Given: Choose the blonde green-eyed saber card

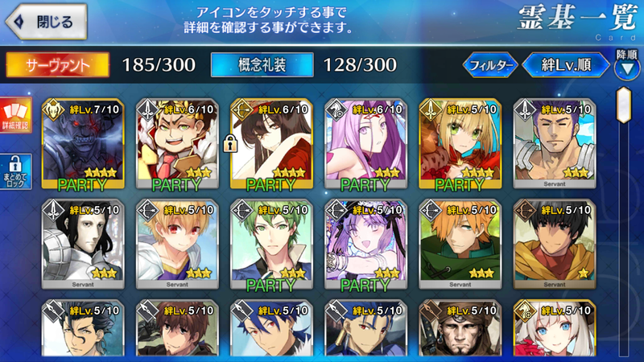Looking at the screenshot, I should tap(460, 144).
